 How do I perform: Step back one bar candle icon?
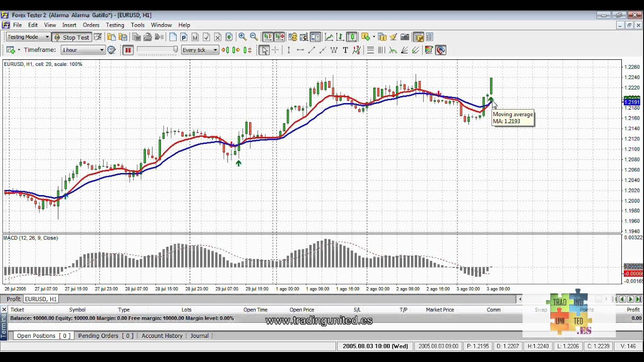[x=225, y=50]
